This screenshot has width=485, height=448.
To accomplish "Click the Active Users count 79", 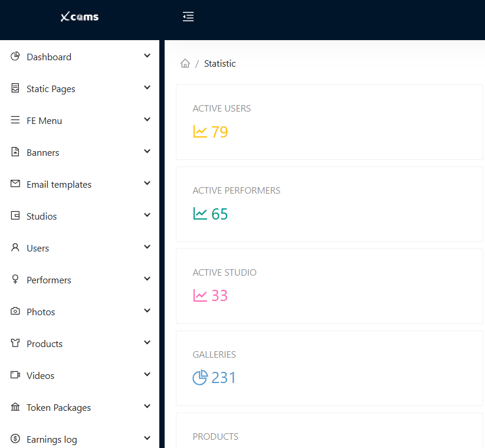I will point(218,132).
